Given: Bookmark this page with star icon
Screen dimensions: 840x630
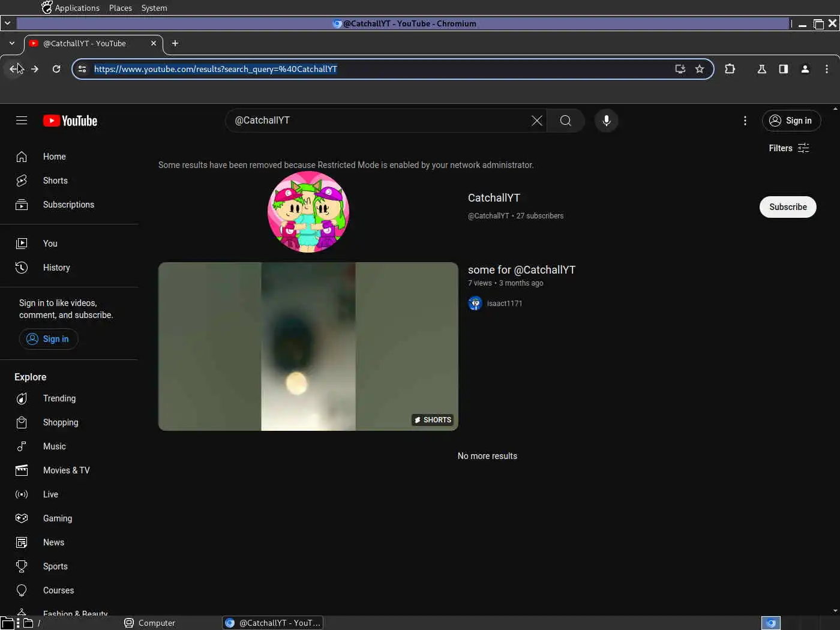Looking at the screenshot, I should pyautogui.click(x=700, y=69).
